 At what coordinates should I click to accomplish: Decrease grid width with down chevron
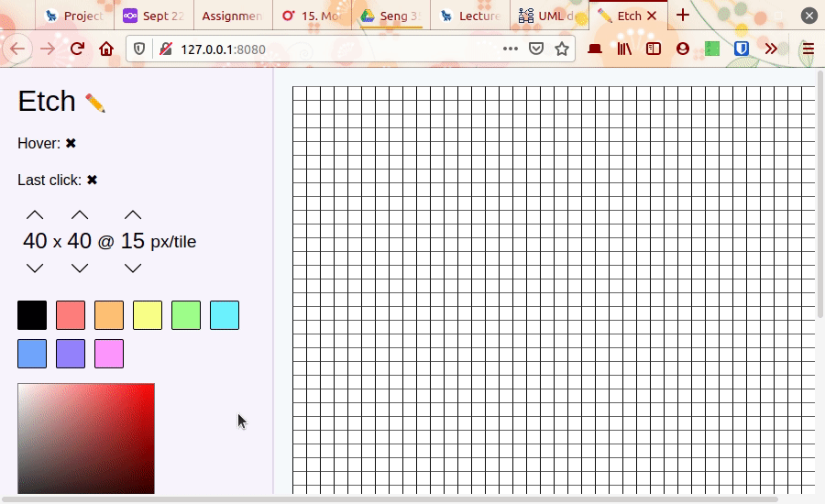35,268
